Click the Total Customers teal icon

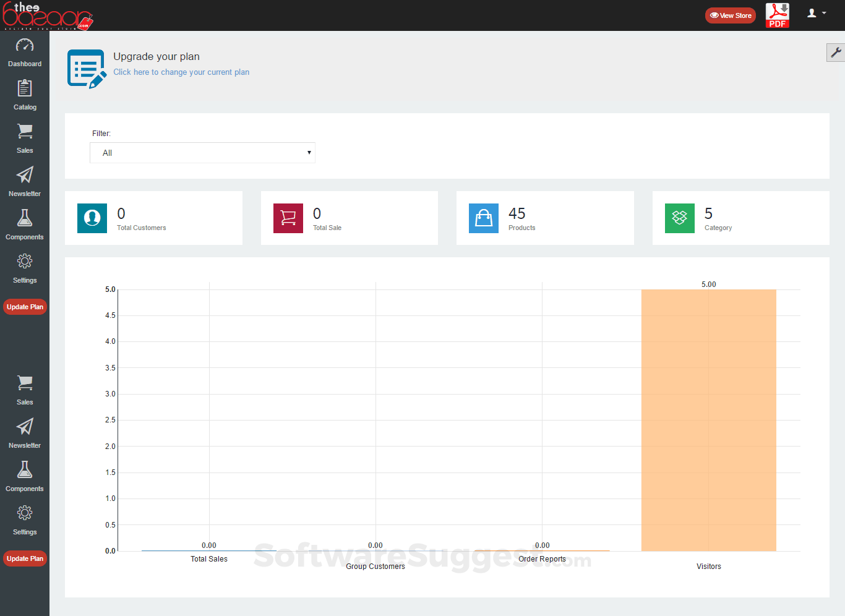point(92,218)
